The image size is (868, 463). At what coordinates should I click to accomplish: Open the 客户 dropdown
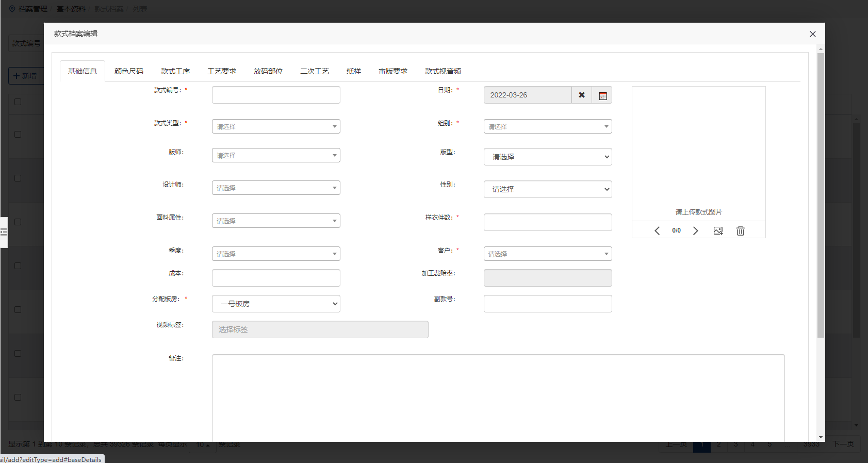[x=548, y=254]
